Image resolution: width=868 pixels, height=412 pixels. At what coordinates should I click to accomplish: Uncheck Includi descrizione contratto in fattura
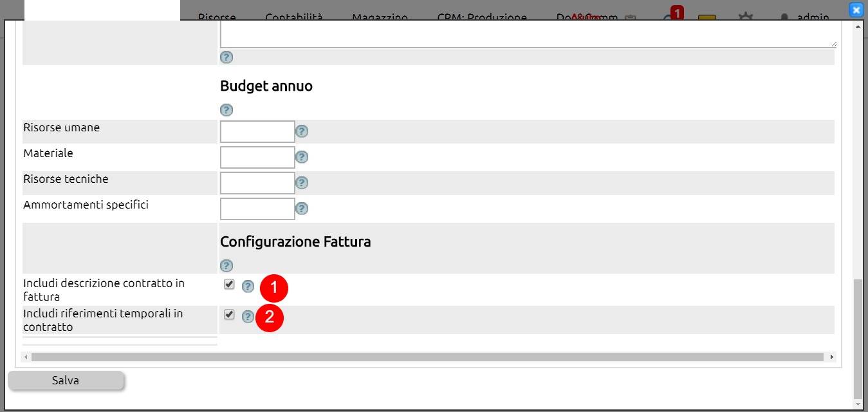(229, 285)
